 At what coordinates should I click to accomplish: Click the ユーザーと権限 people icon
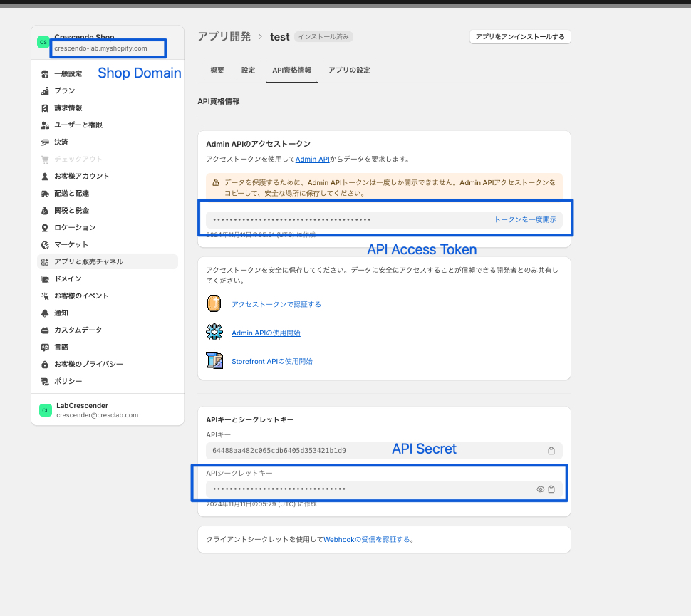click(45, 125)
